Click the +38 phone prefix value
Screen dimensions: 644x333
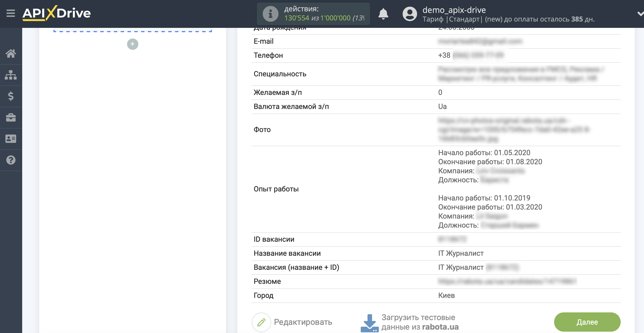pyautogui.click(x=444, y=55)
